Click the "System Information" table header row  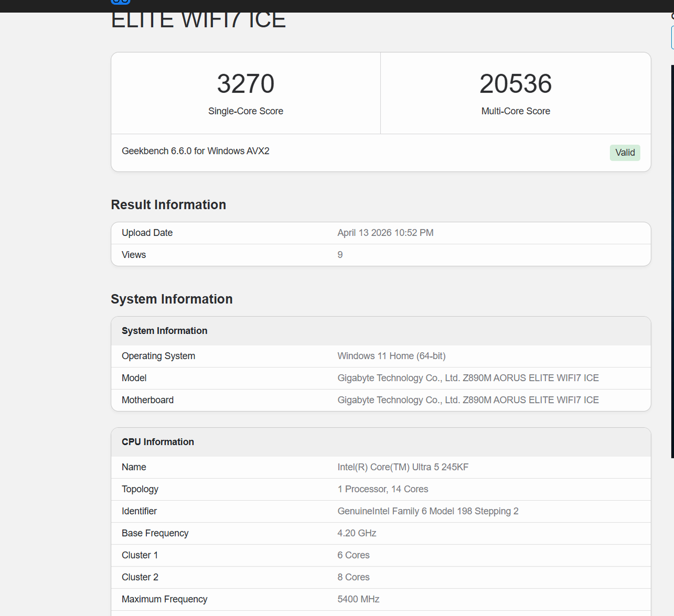pos(381,331)
